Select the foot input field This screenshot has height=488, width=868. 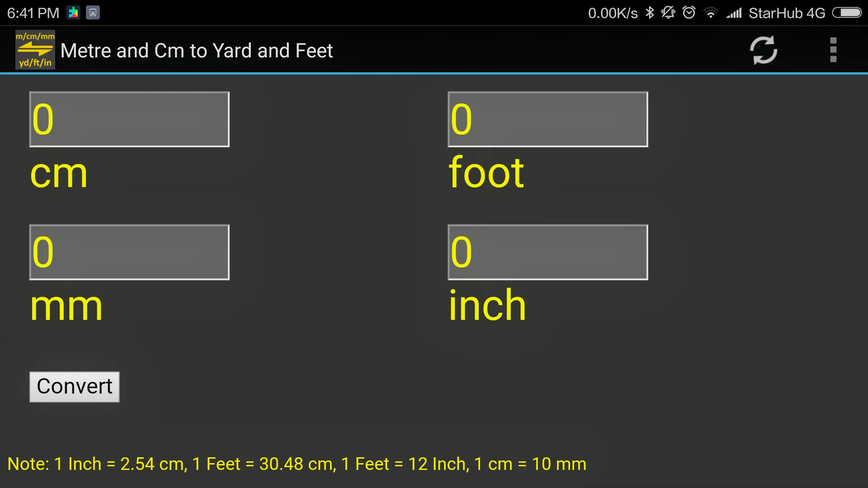547,119
